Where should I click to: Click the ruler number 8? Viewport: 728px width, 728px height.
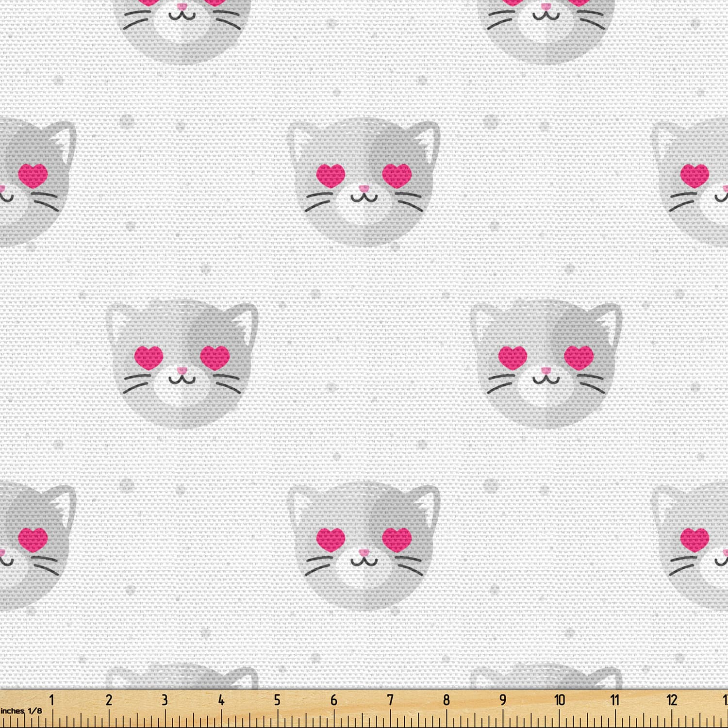click(446, 700)
